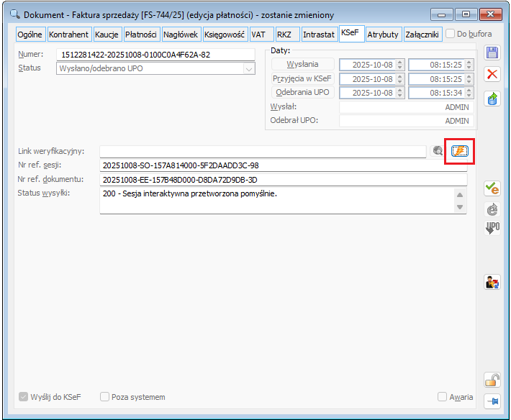Increase the Odebrania UPO date
The width and height of the screenshot is (511, 420).
400,90
